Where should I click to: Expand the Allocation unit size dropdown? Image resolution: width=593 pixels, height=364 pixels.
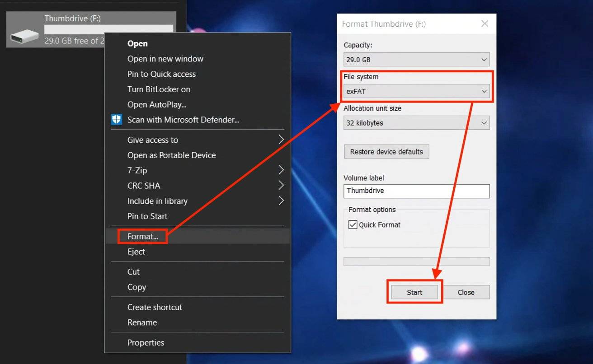tap(416, 123)
